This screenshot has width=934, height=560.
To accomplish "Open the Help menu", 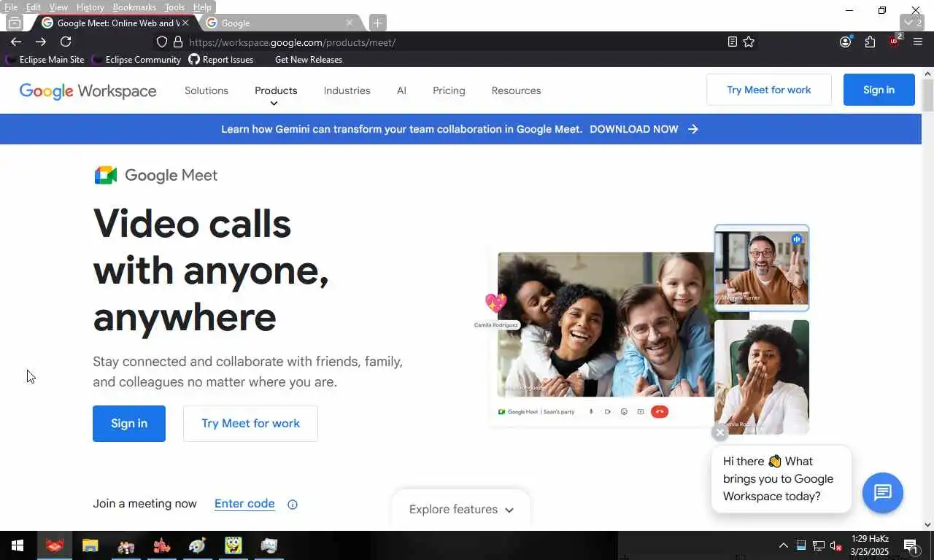I will [x=202, y=7].
